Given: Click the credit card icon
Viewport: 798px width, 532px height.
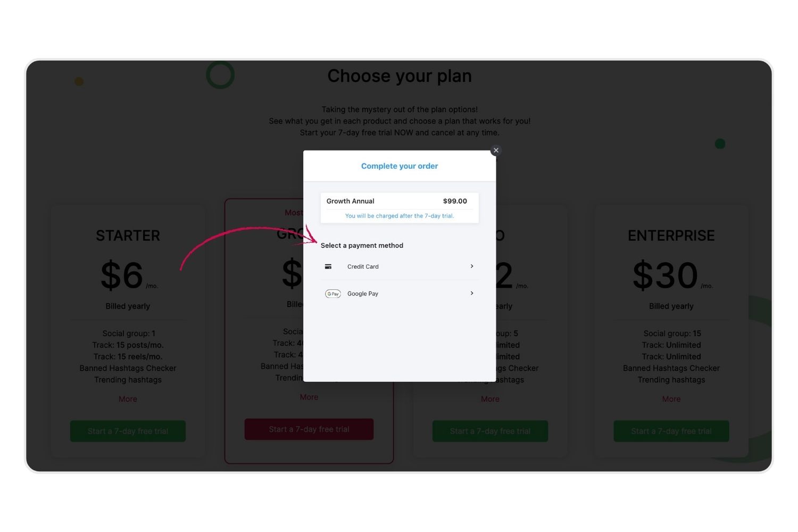Looking at the screenshot, I should [x=328, y=267].
